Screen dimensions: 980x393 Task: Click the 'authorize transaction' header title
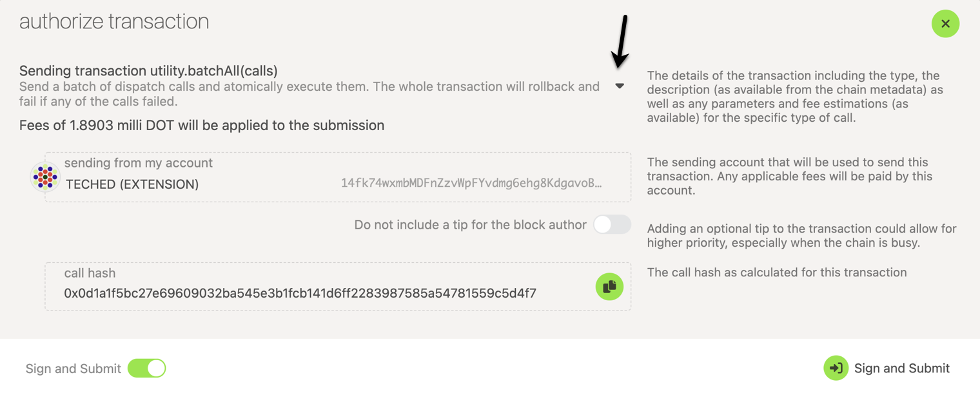point(114,21)
